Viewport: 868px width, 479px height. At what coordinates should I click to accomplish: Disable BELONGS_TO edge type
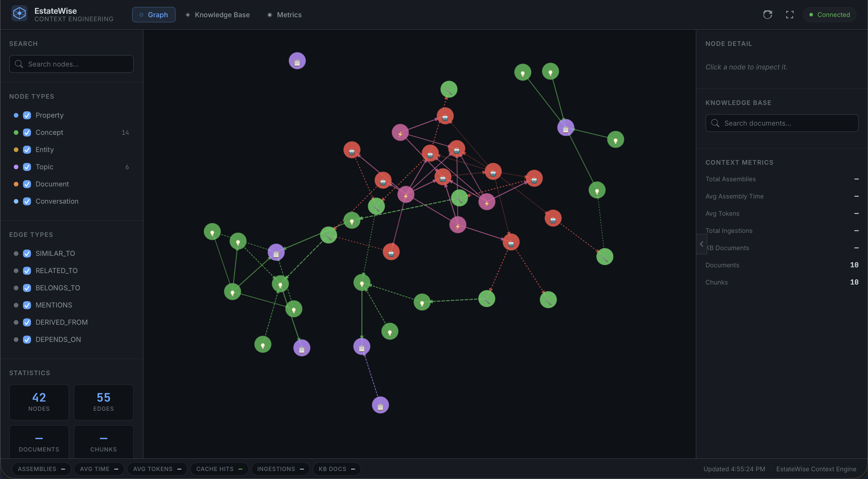27,287
